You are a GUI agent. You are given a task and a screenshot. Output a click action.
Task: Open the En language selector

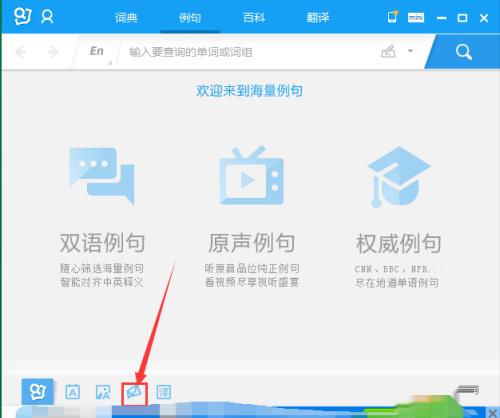pos(97,51)
